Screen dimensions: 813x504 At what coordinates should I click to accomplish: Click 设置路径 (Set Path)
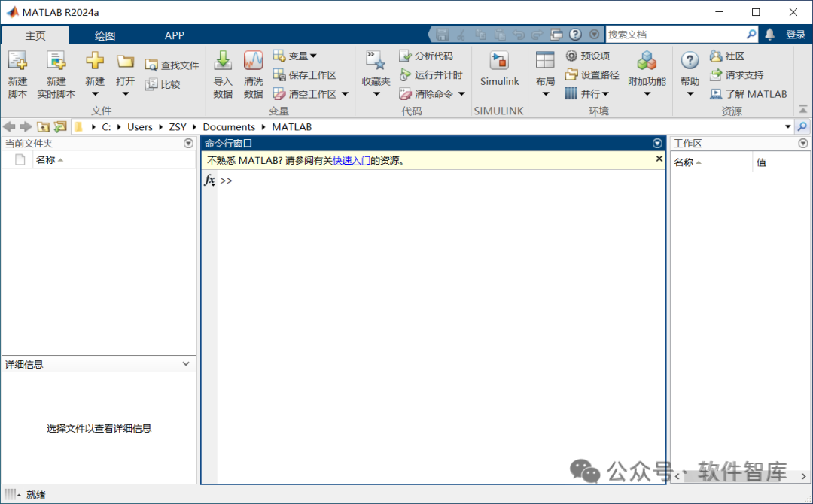coord(592,75)
